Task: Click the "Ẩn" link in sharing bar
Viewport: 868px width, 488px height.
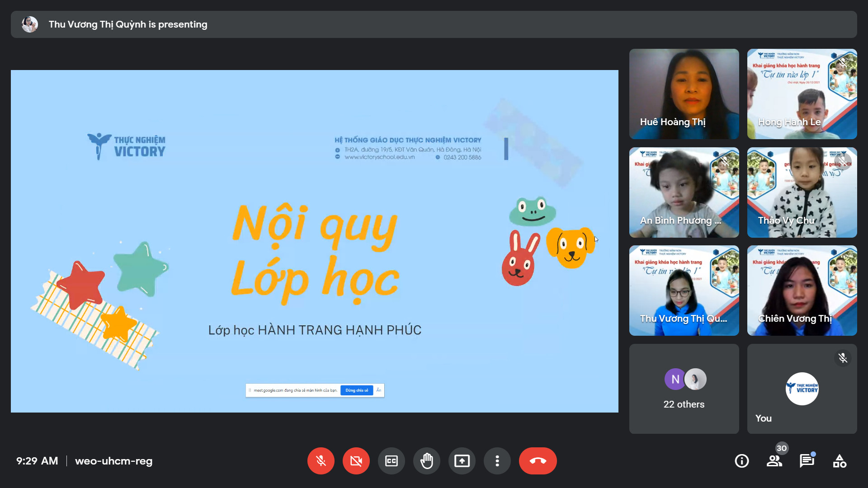Action: coord(379,390)
